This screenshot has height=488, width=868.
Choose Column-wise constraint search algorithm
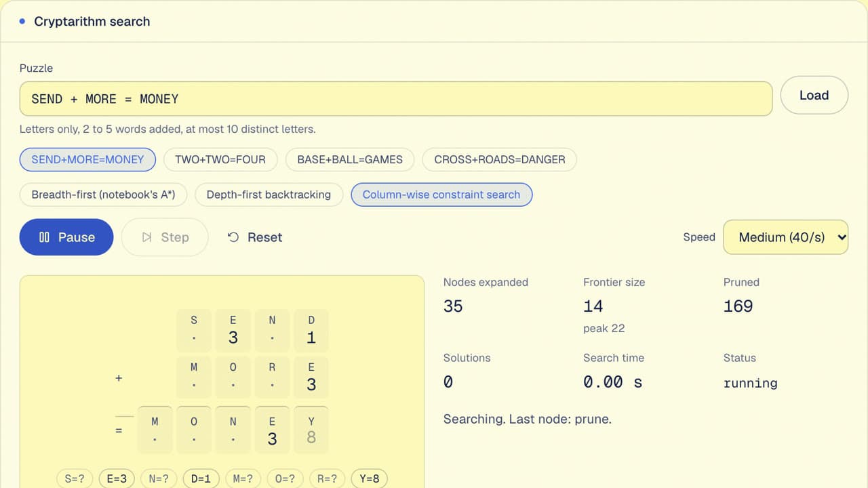tap(441, 195)
